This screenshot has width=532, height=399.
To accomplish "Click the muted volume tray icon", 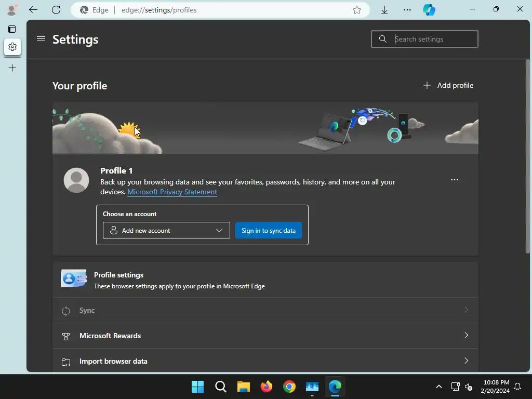I will (x=469, y=387).
